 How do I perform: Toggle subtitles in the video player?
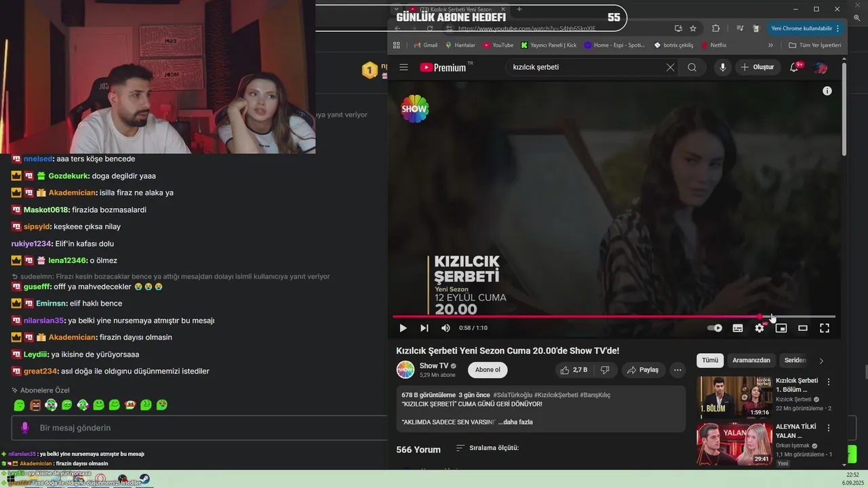pos(738,328)
